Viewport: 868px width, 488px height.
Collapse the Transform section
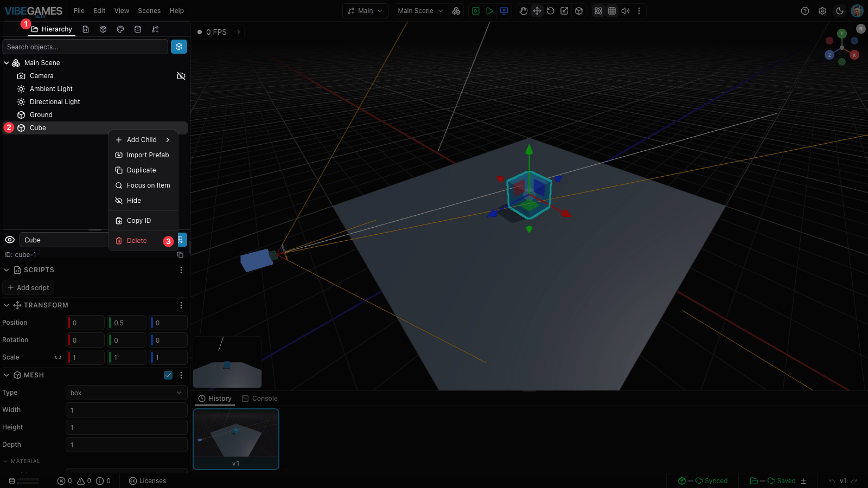(7, 305)
